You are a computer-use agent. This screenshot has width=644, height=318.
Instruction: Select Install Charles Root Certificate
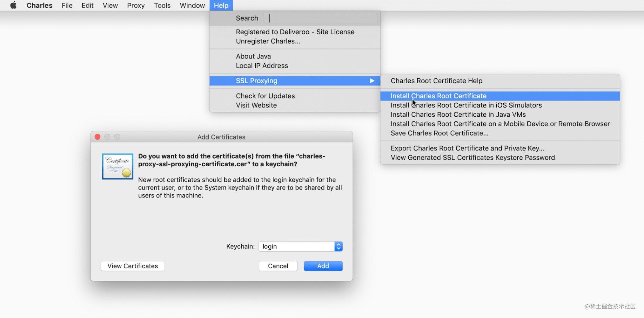[500, 96]
